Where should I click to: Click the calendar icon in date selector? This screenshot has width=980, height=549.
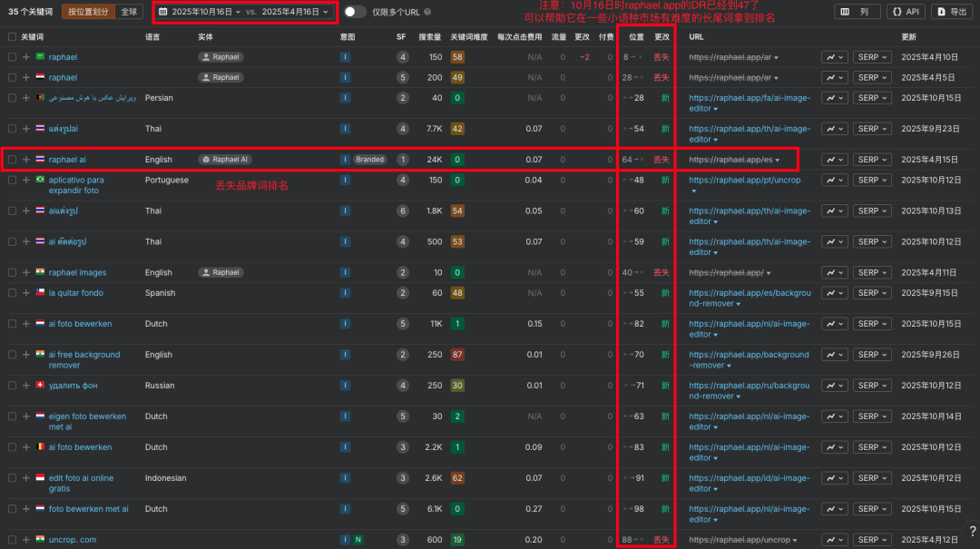(163, 12)
